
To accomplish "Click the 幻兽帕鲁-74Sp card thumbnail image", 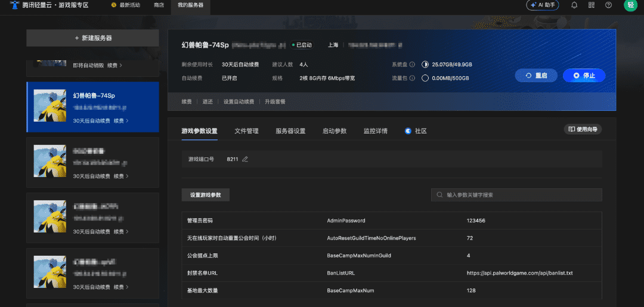I will (x=49, y=106).
